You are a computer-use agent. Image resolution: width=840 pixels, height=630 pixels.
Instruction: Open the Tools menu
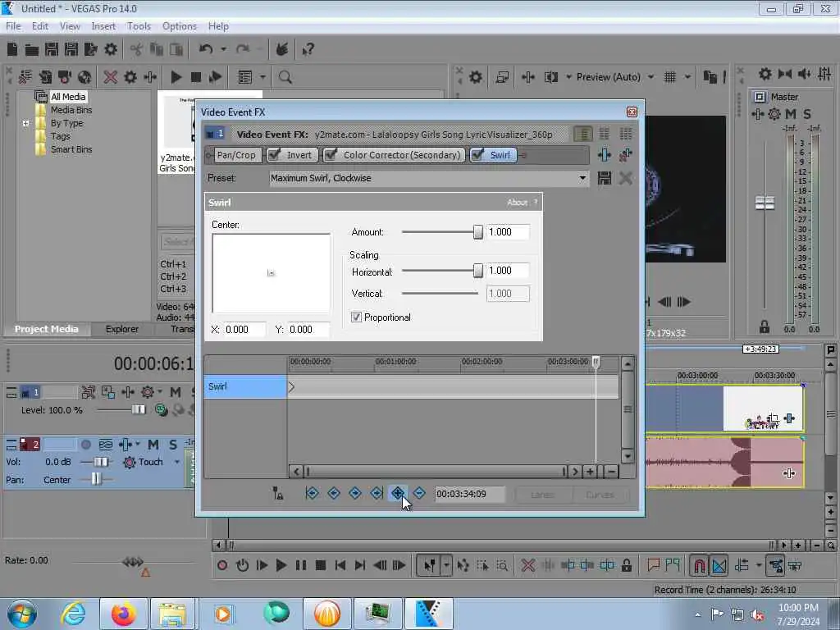[x=139, y=25]
